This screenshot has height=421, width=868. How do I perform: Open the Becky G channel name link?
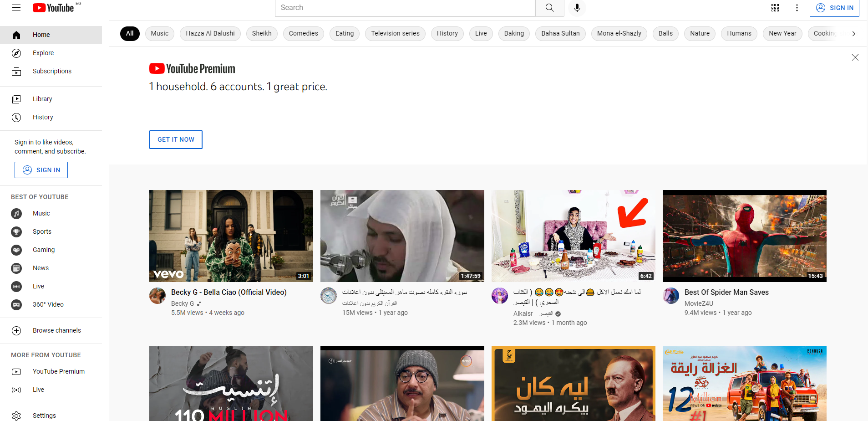pos(183,303)
